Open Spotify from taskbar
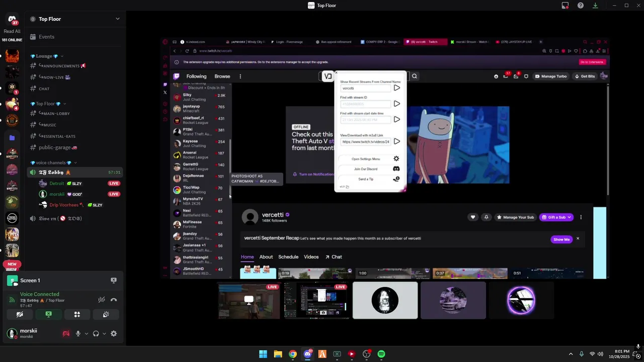Screen dimensions: 644x362 pyautogui.click(x=381, y=354)
